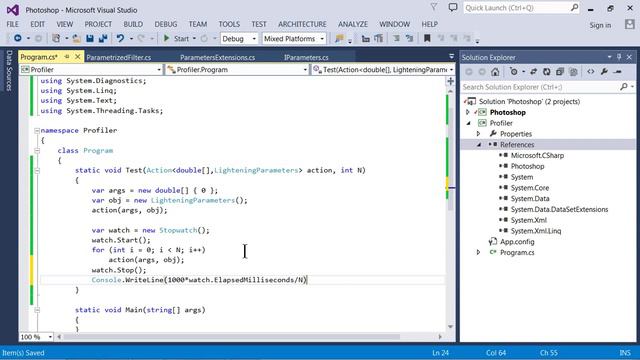Collapse the Test method code block
This screenshot has height=360, width=640.
37,171
